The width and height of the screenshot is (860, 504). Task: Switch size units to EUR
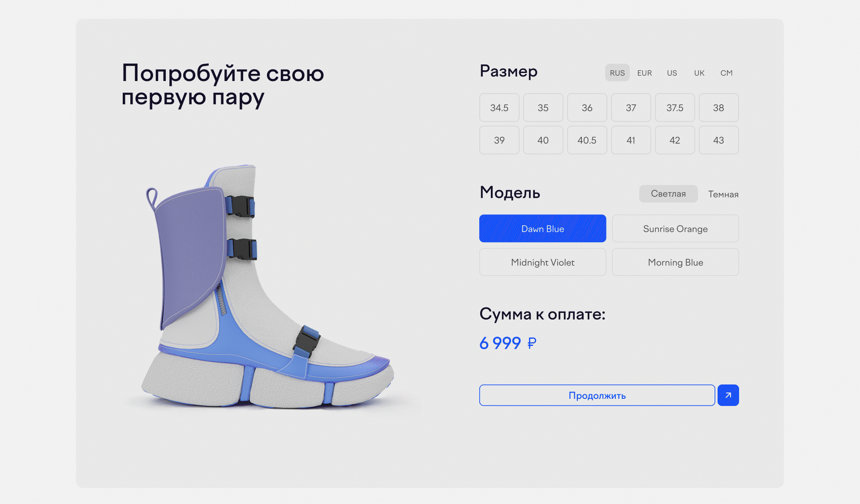point(644,73)
